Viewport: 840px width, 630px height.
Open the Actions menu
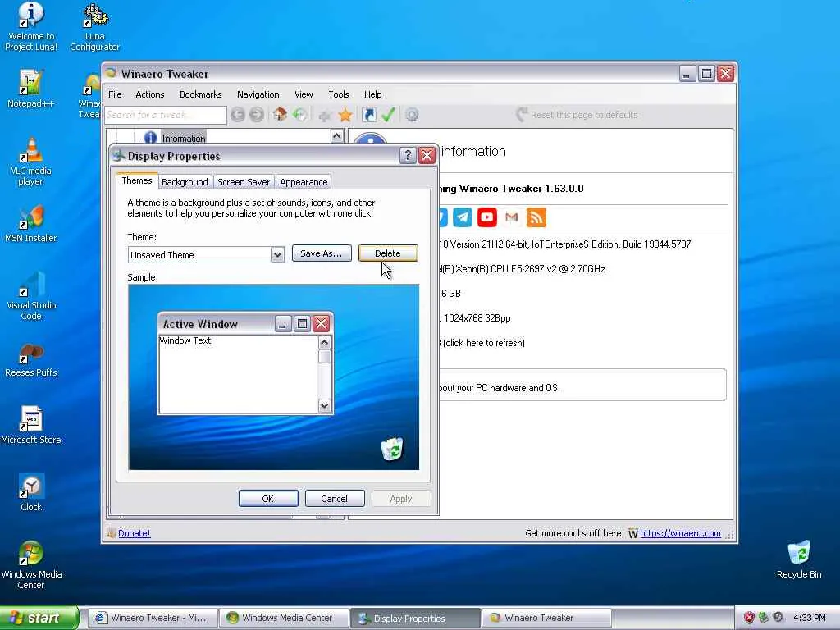(150, 94)
